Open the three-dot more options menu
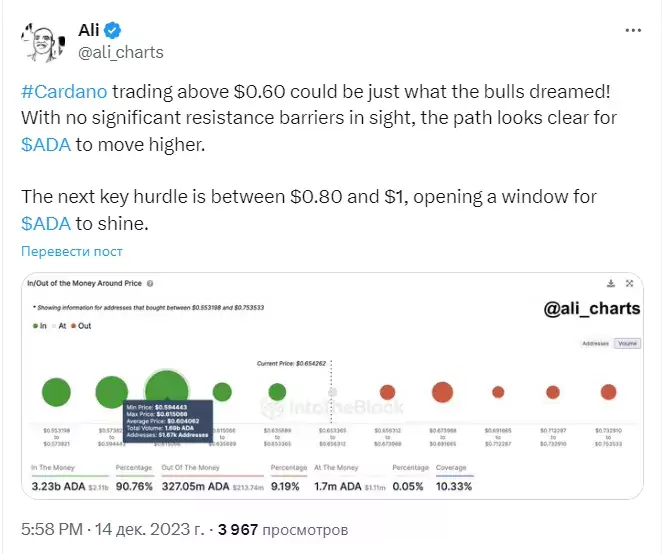The width and height of the screenshot is (662, 554). coord(633,30)
